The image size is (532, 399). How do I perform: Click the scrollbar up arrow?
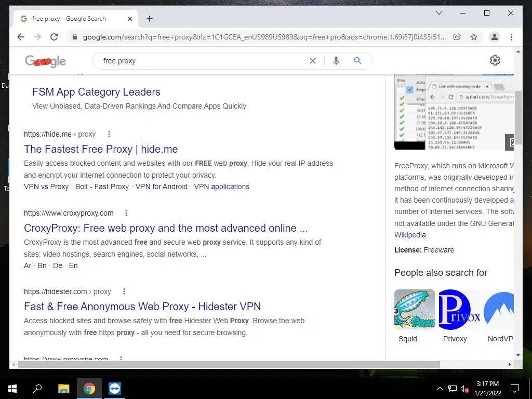(518, 51)
